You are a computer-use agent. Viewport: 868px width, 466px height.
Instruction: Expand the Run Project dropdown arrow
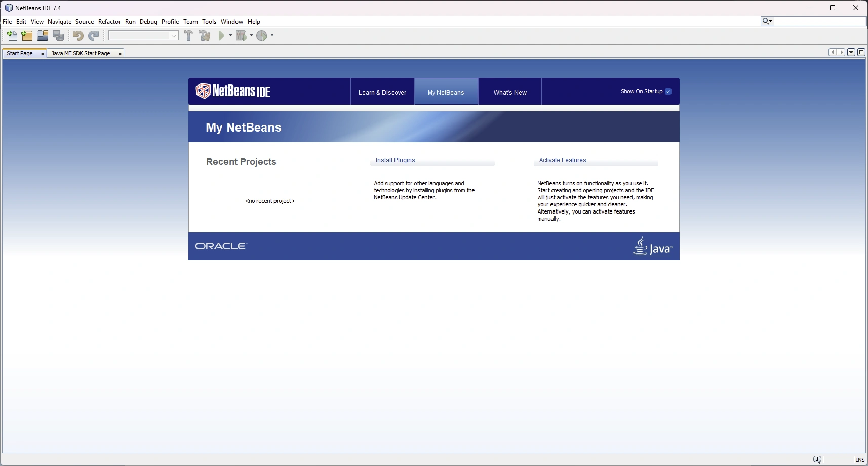click(230, 35)
